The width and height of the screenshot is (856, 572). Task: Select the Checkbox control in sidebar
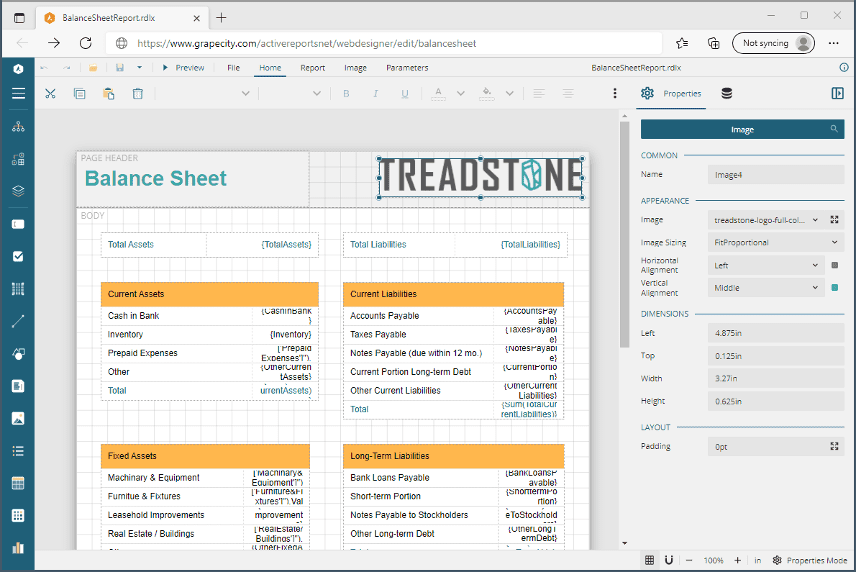[18, 256]
